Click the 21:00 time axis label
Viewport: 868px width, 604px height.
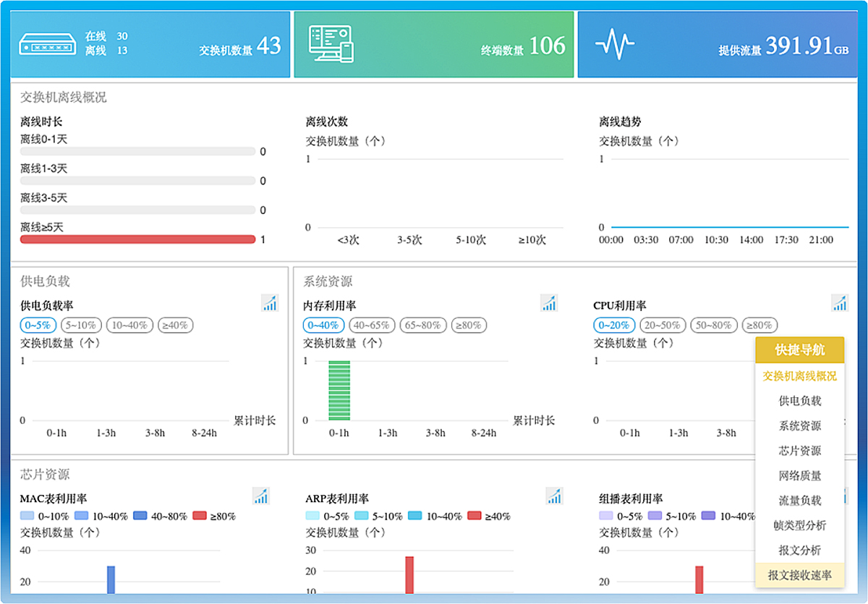point(821,240)
